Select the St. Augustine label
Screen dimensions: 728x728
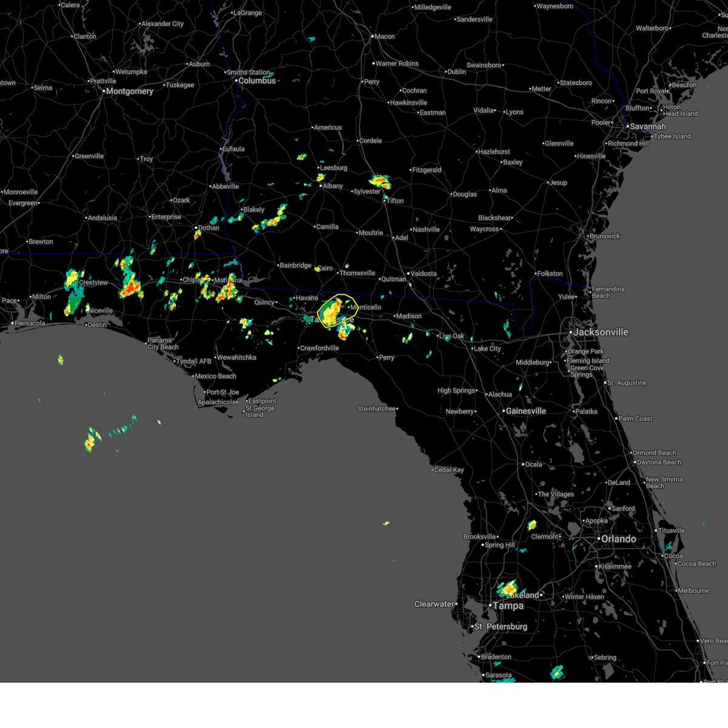(x=627, y=383)
